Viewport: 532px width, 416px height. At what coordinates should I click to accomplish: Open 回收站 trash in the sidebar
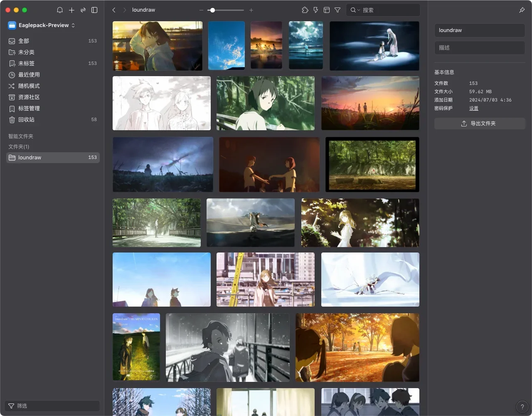point(53,119)
